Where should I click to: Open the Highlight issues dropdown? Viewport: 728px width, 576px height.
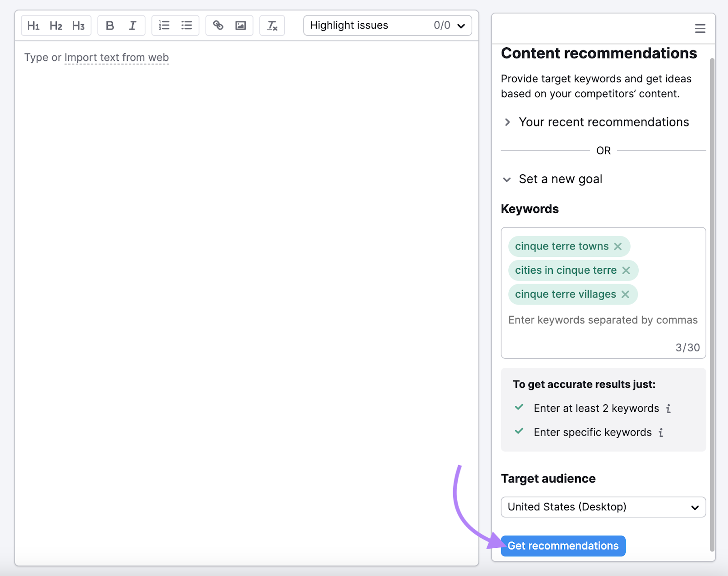461,25
